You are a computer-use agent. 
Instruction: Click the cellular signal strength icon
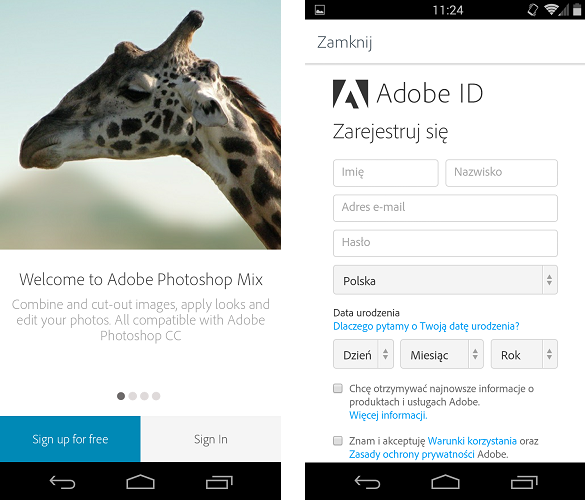(564, 10)
